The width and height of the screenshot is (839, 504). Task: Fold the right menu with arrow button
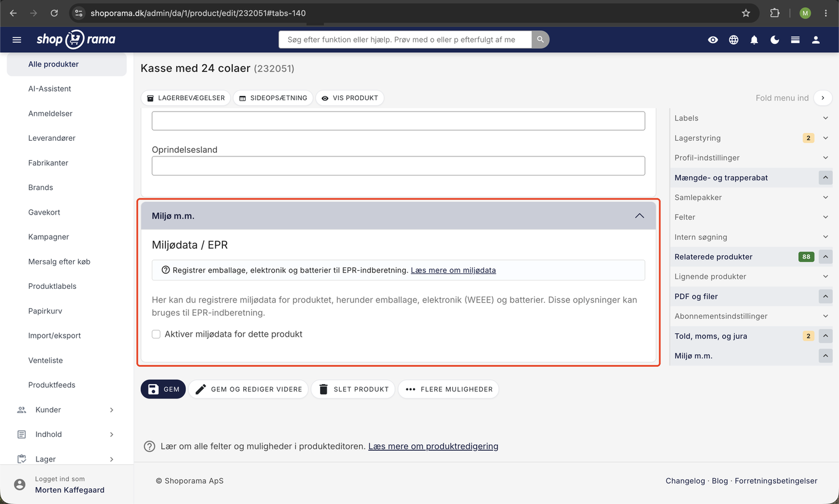tap(823, 98)
